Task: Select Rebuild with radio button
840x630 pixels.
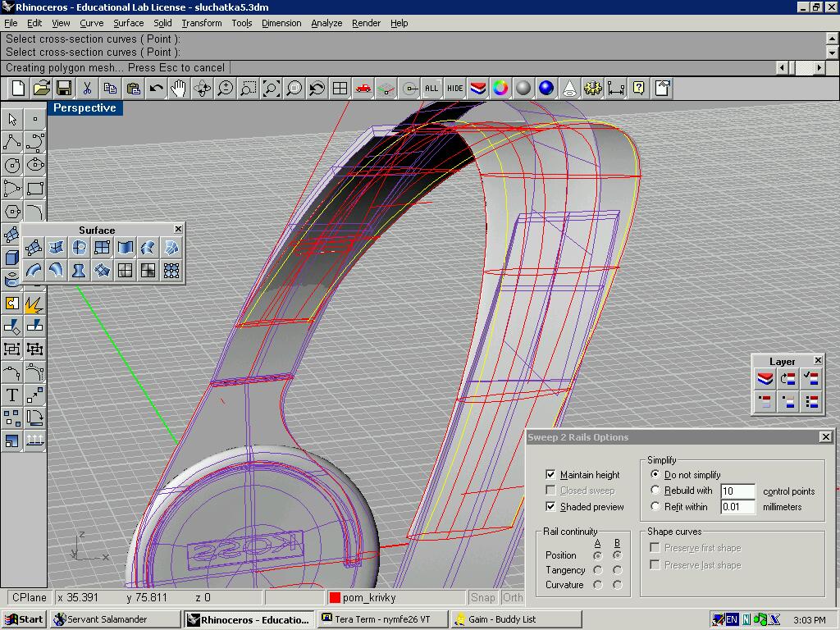Action: [655, 491]
